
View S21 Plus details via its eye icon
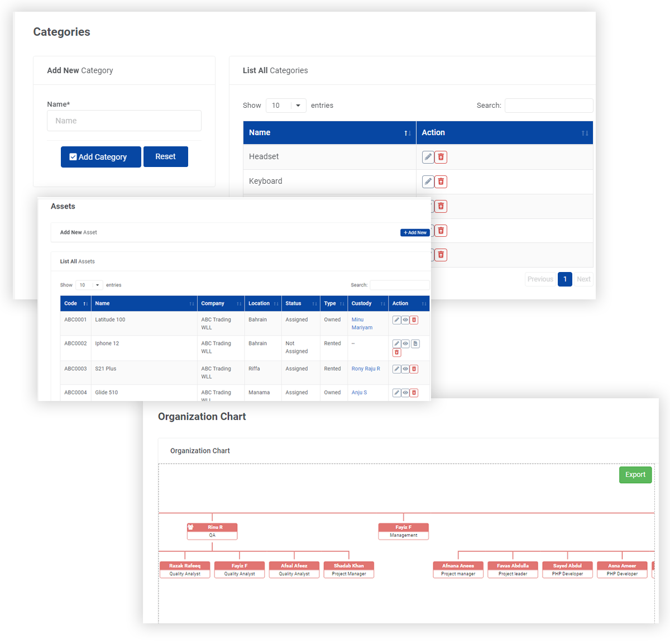(405, 369)
